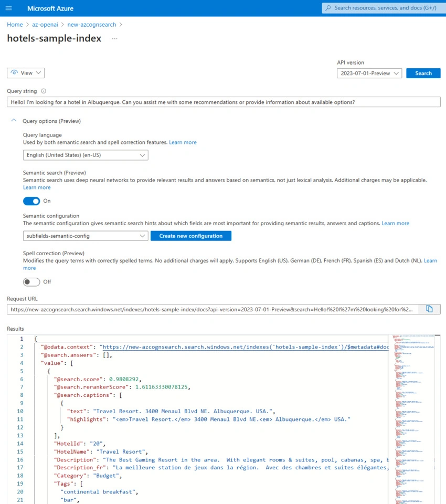
Task: Click the "highlights" caption line
Action: pos(208,419)
